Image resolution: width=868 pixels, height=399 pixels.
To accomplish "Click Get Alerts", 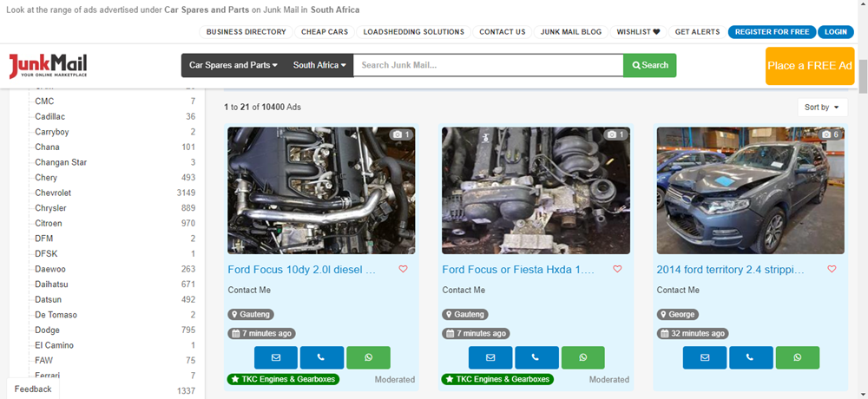I will [x=698, y=32].
